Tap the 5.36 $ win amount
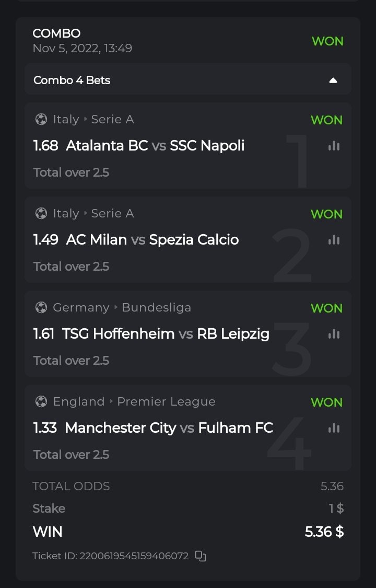Image resolution: width=376 pixels, height=588 pixels. [x=324, y=532]
